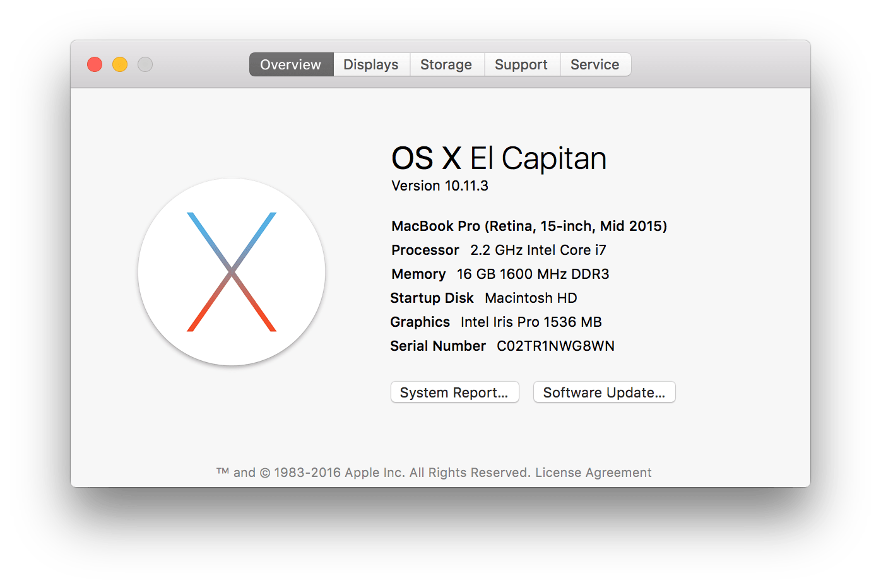Click the Serial Number label

pos(438,346)
